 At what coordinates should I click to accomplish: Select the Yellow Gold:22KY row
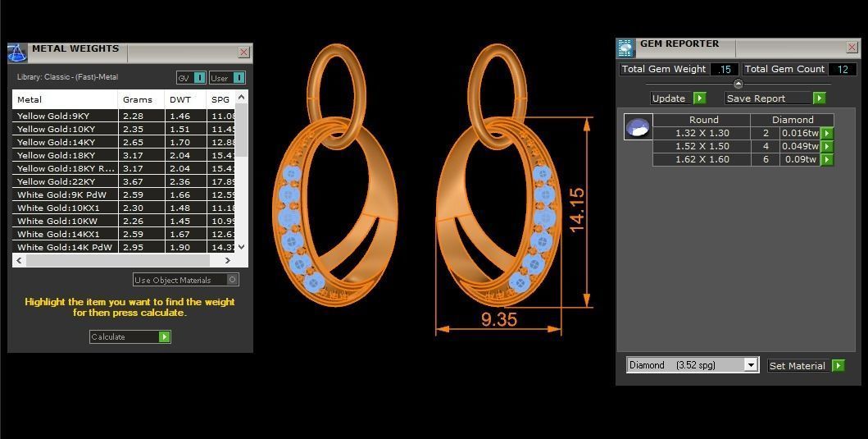pos(124,182)
